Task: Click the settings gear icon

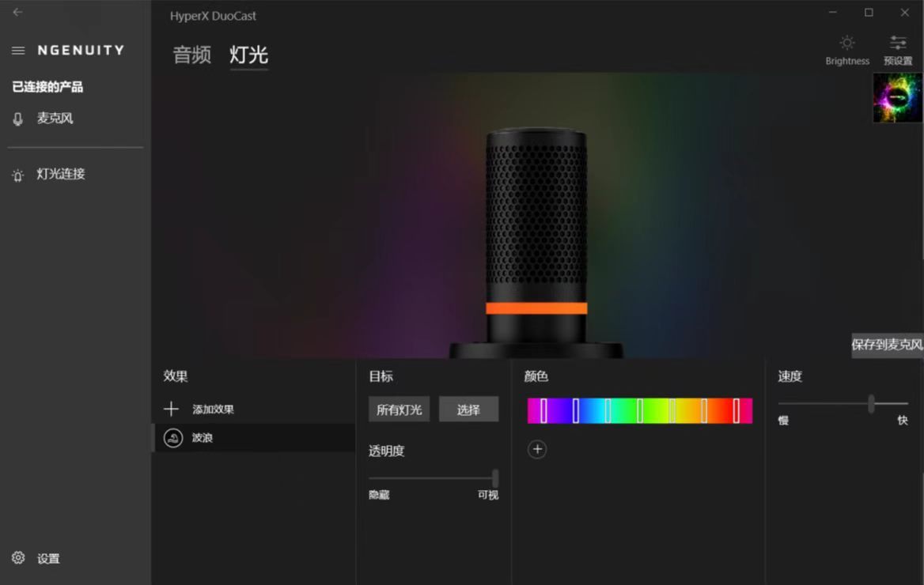Action: click(18, 558)
